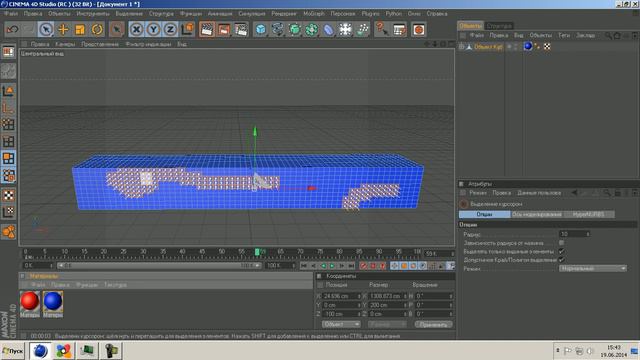Play animation forward green arrow
This screenshot has height=360, width=640.
332,266
